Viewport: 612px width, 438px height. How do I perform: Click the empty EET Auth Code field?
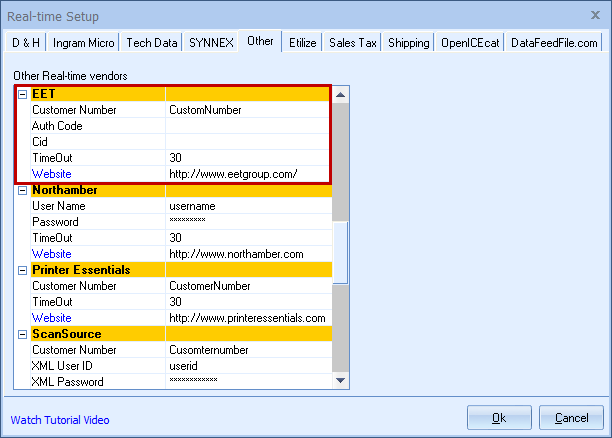click(248, 126)
